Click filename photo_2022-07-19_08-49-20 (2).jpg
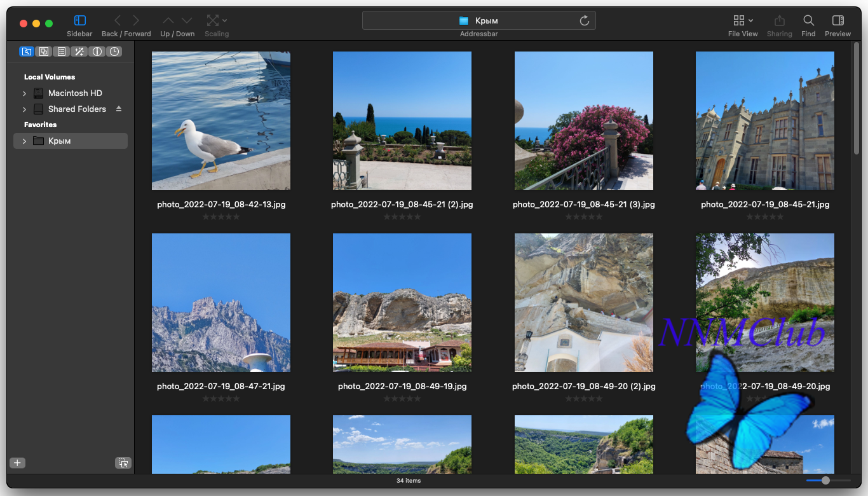 [x=584, y=386]
